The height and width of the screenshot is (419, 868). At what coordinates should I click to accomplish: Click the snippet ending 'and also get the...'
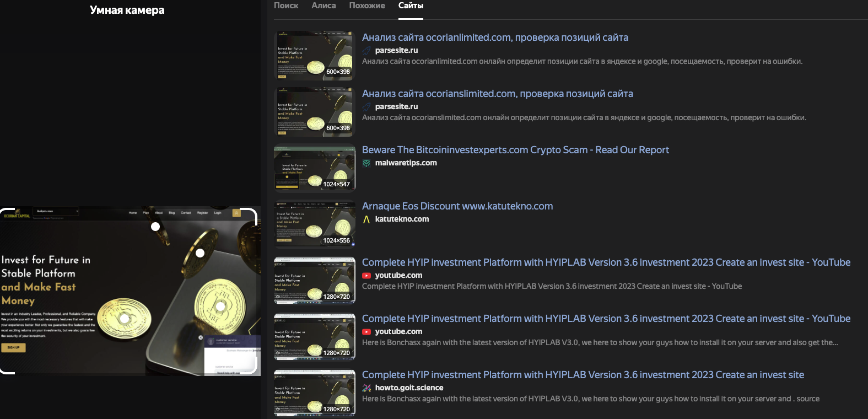[600, 343]
